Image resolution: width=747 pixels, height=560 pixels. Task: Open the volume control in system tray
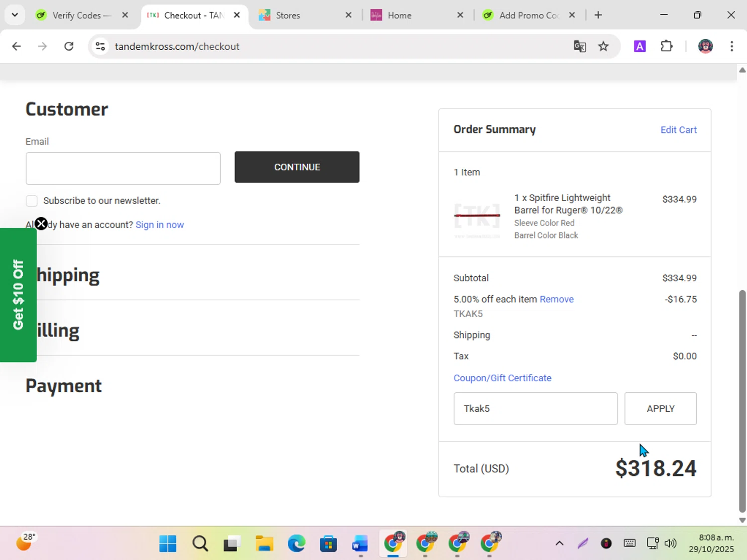coord(671,543)
